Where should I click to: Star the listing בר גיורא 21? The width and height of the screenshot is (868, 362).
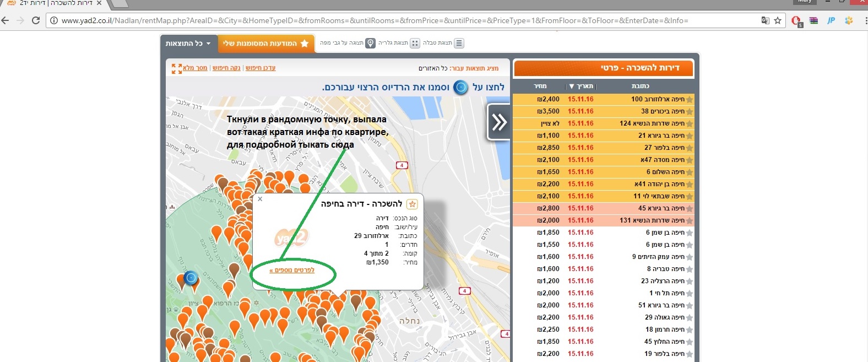coord(689,136)
